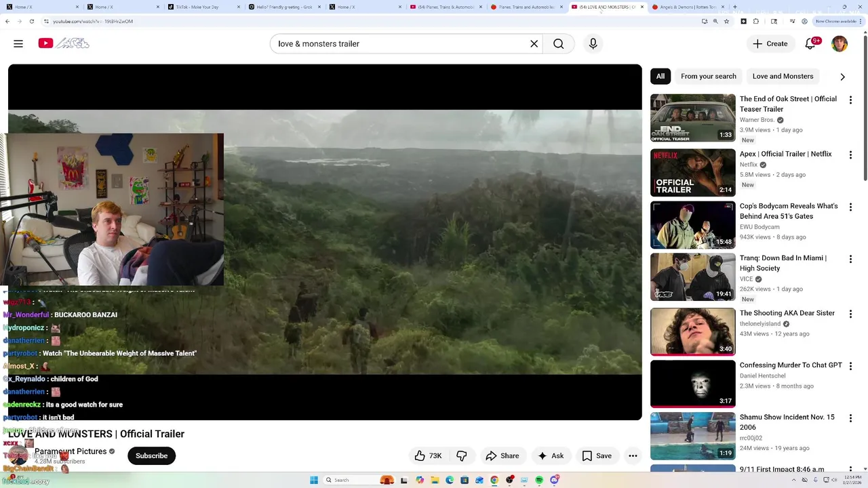Click the Create button
This screenshot has width=868, height=488.
coord(770,43)
